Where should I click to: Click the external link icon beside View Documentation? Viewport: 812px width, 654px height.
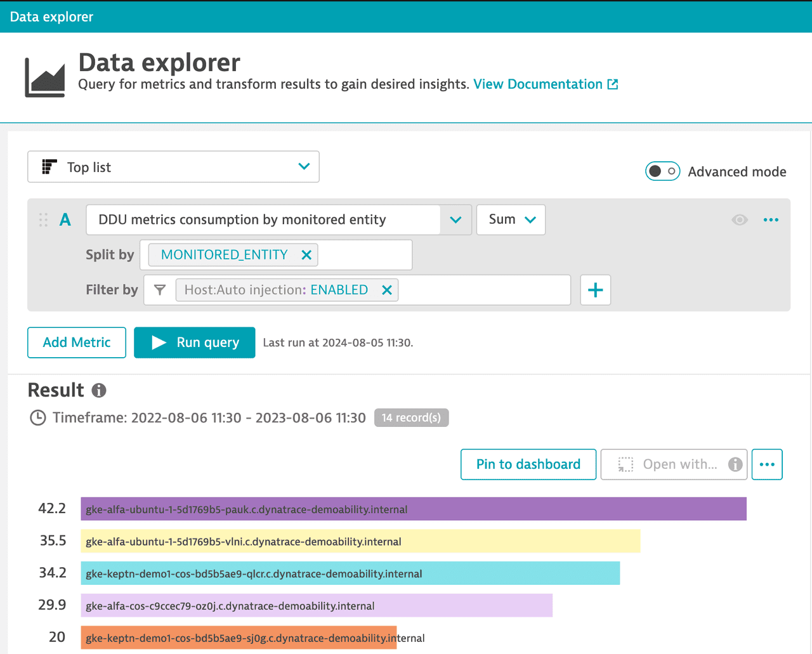tap(613, 84)
